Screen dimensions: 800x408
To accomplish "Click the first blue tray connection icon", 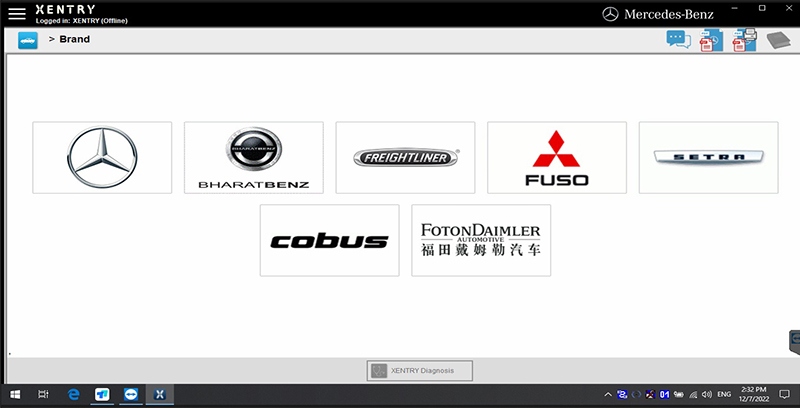I will pos(622,394).
